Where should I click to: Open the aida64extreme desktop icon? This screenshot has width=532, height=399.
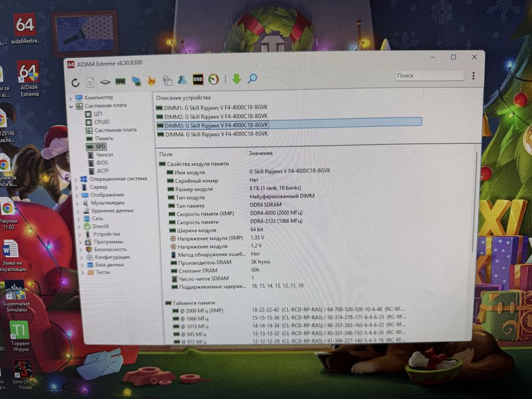coord(26,29)
